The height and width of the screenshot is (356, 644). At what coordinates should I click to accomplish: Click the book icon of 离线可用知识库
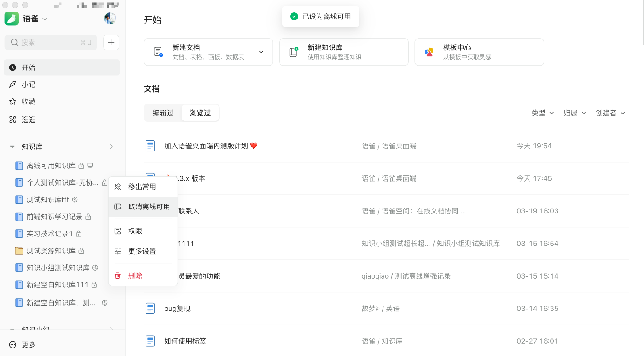(x=19, y=166)
